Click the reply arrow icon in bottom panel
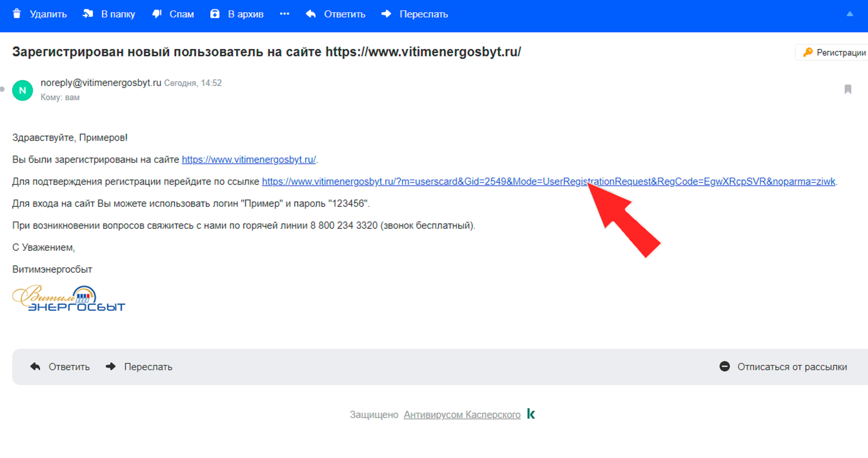 [35, 367]
